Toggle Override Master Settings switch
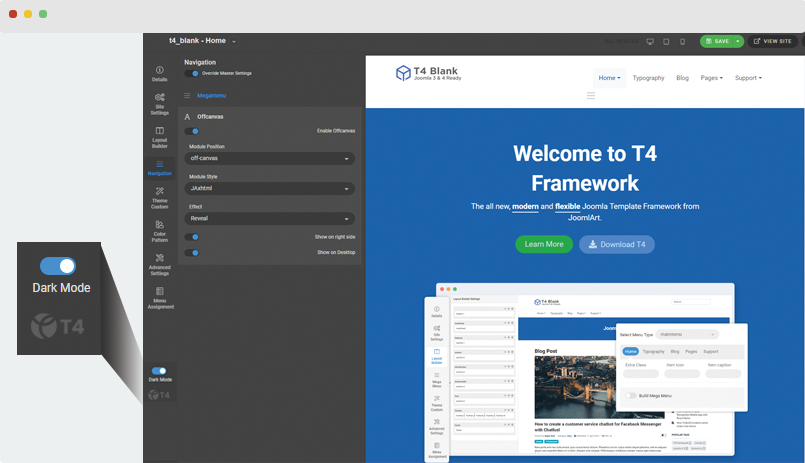This screenshot has width=805, height=463. coord(191,73)
